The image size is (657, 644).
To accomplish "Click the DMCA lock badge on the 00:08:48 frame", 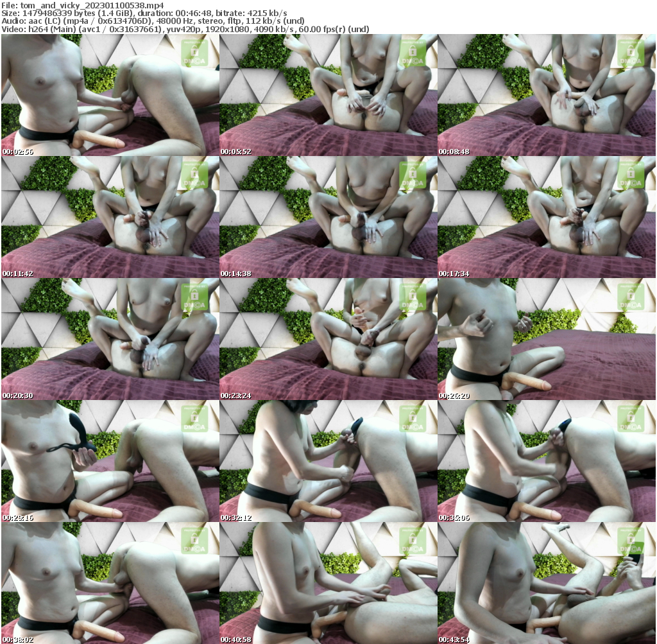I will (630, 52).
